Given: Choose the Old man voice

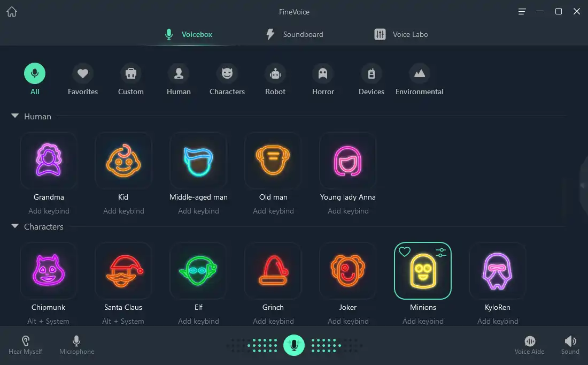Looking at the screenshot, I should pos(273,161).
